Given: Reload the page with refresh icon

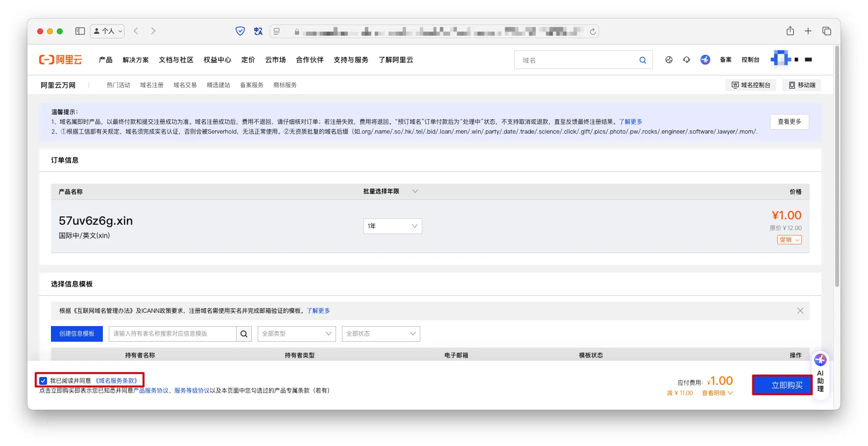Looking at the screenshot, I should [x=593, y=32].
